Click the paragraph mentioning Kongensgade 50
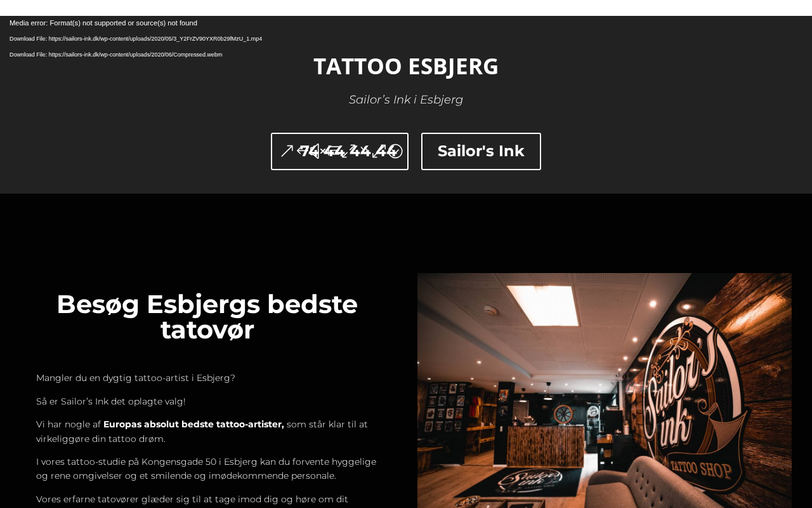Image resolution: width=812 pixels, height=508 pixels. 207,469
